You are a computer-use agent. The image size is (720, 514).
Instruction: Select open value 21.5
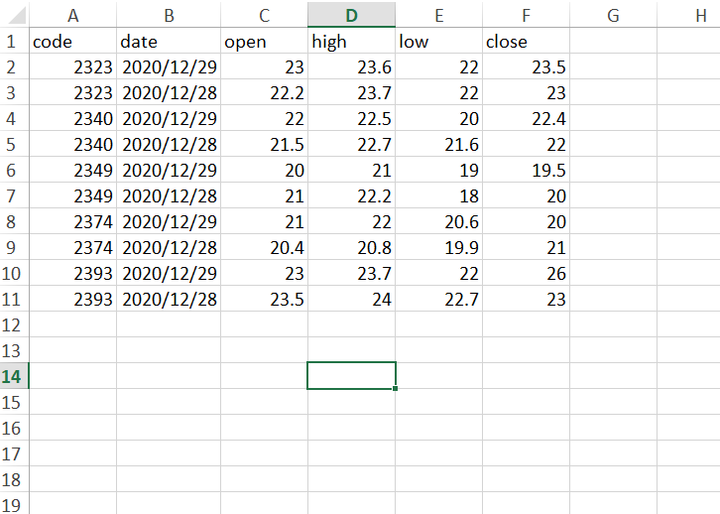(x=264, y=144)
